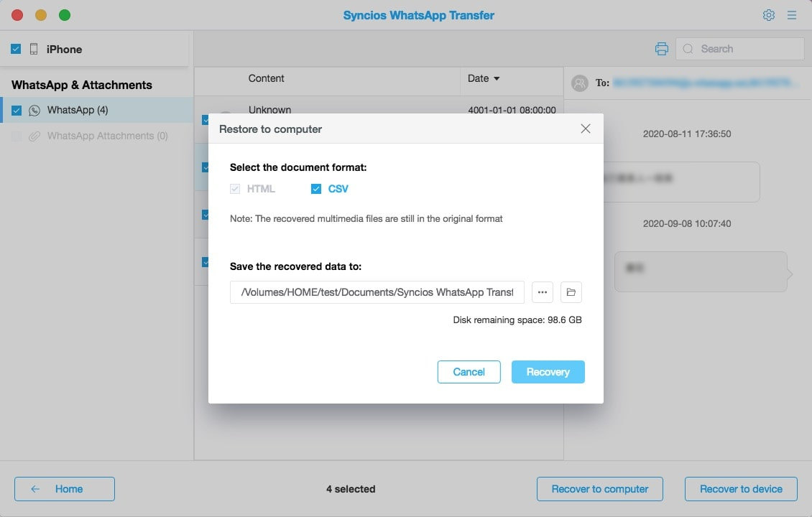Viewport: 812px width, 517px height.
Task: Click the paperclip attachments icon
Action: (x=34, y=136)
